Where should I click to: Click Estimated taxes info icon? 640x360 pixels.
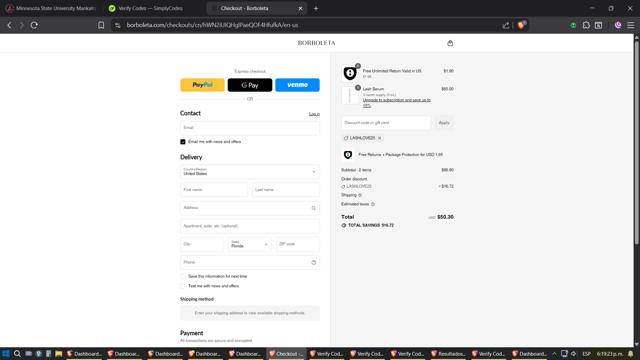point(373,204)
